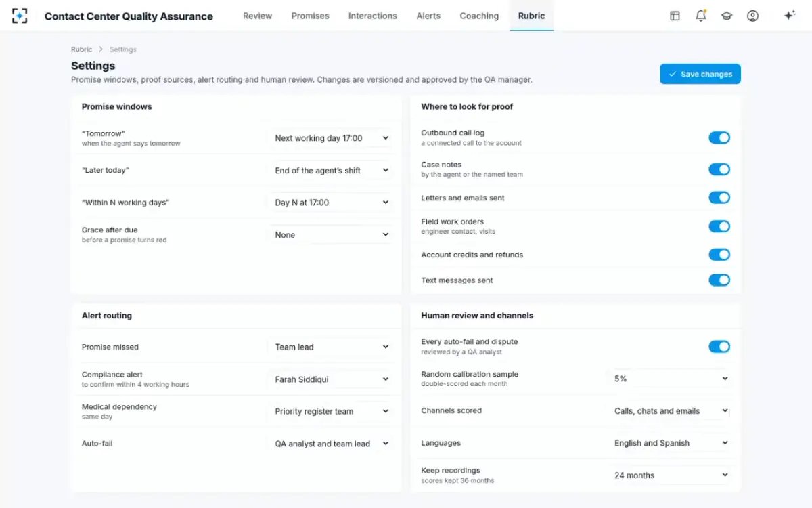This screenshot has height=508, width=812.
Task: Click Human review and channels heading
Action: tap(477, 316)
